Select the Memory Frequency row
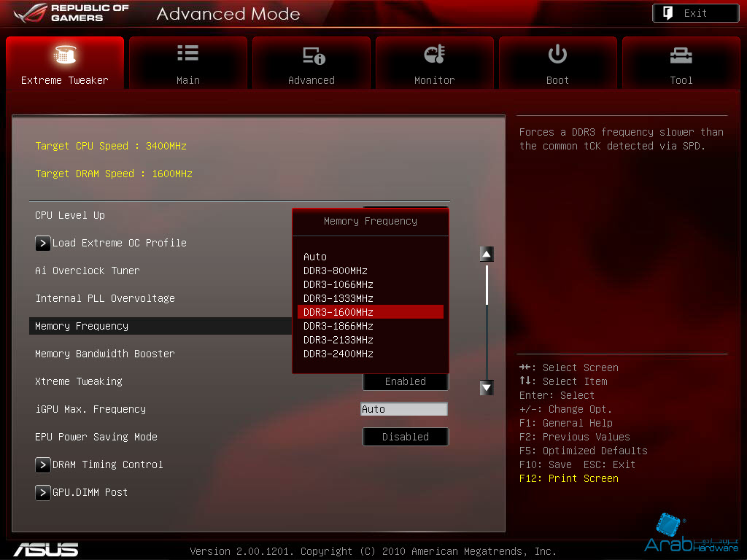The image size is (747, 560). (x=160, y=326)
